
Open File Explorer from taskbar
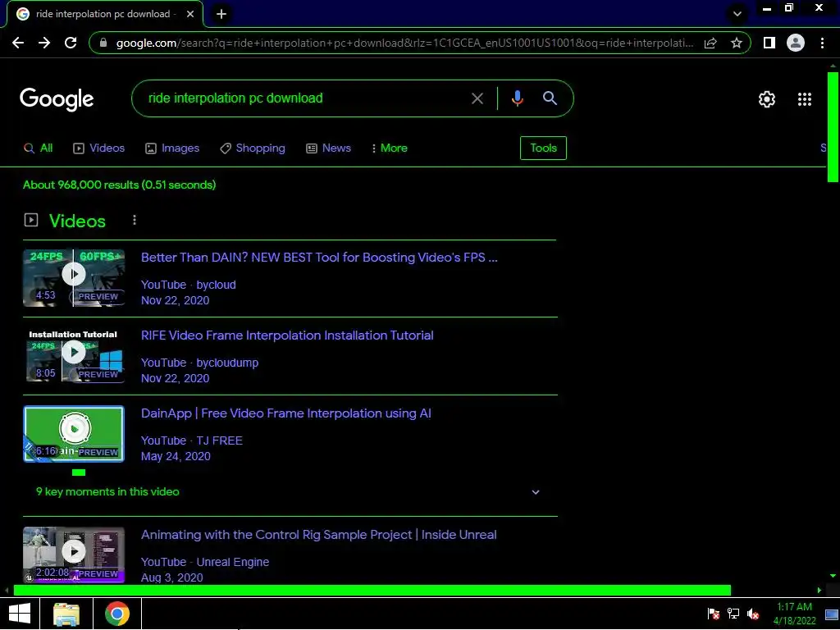[x=66, y=614]
